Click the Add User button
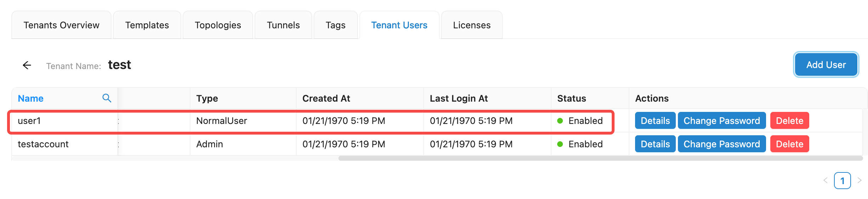Screen dimensions: 868x199 click(826, 65)
